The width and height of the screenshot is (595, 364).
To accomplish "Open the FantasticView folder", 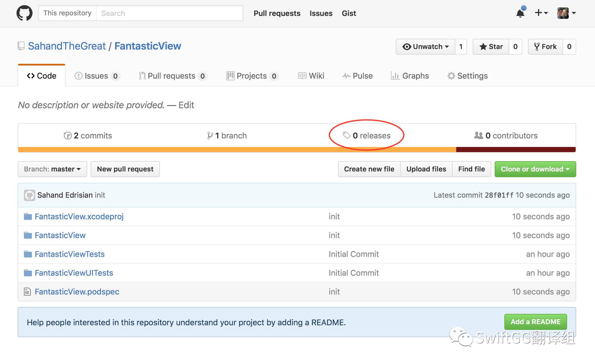I will click(60, 235).
